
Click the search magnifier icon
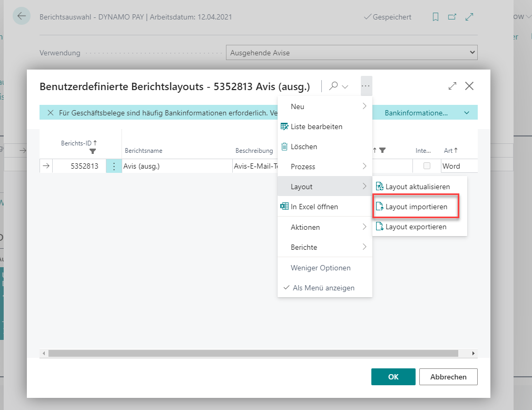click(333, 86)
